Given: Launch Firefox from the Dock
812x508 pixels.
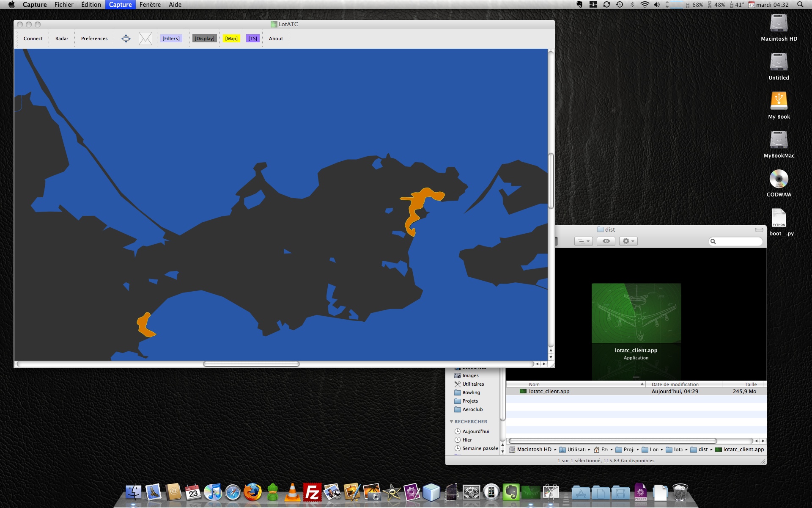Looking at the screenshot, I should pos(252,492).
